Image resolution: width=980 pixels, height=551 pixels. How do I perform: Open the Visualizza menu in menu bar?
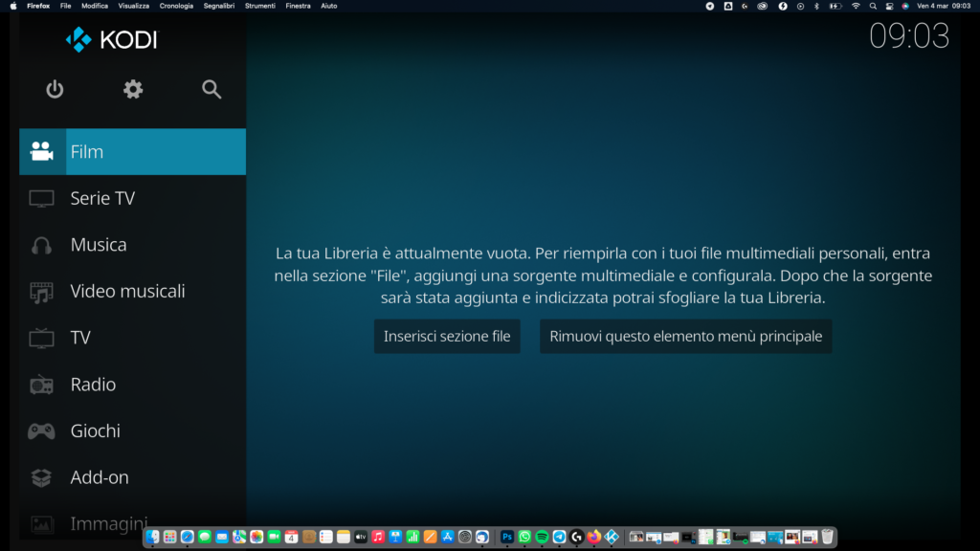(134, 6)
